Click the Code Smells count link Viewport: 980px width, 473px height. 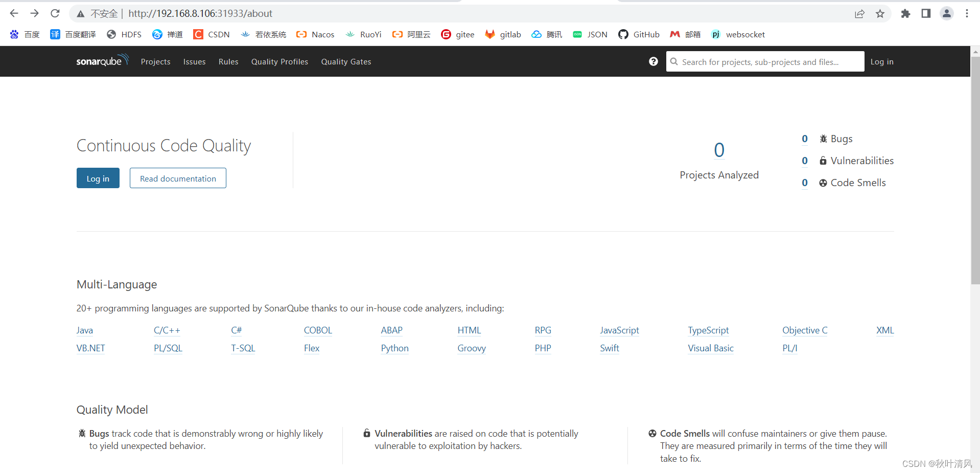pyautogui.click(x=805, y=183)
